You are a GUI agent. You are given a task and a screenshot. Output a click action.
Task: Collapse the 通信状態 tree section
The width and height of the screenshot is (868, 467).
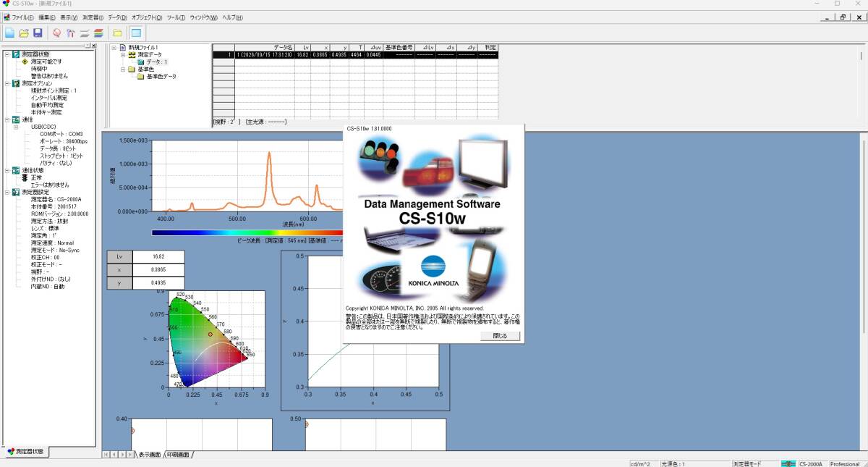point(7,170)
